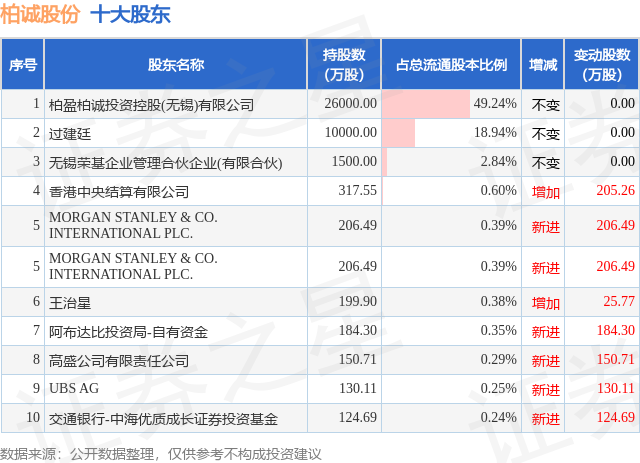
Task: Select shareholder 柏盈柏诚投资控股(无锡)有限公司
Action: (x=151, y=105)
